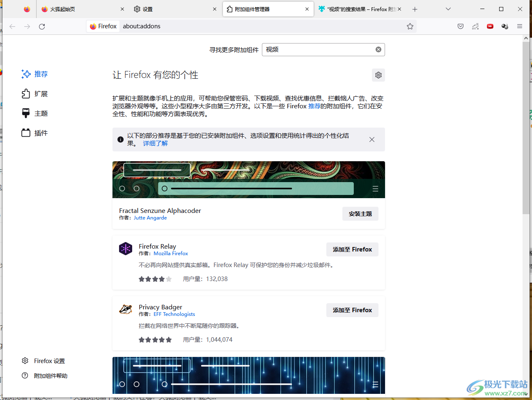Open the Recommendations (推荐) sidebar section
Viewport: 532px width, 400px height.
click(x=35, y=74)
